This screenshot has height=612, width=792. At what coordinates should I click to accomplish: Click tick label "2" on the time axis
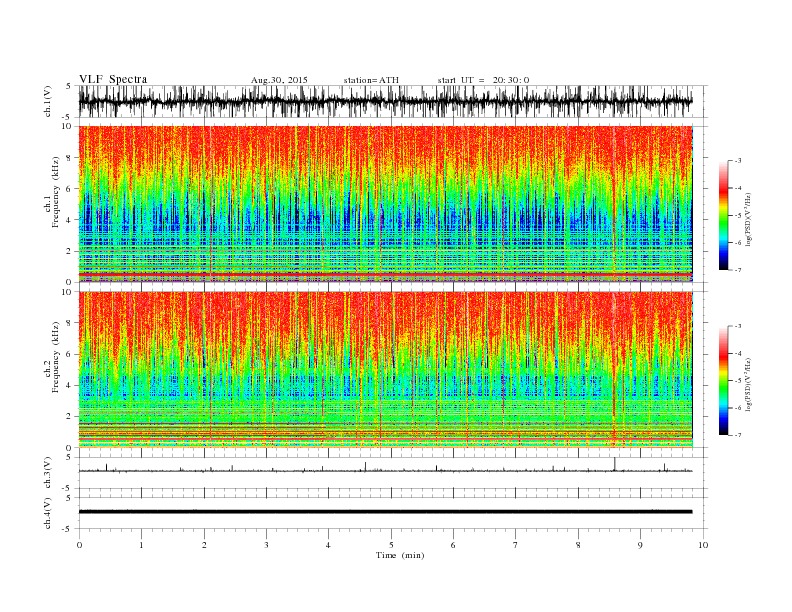coord(204,545)
